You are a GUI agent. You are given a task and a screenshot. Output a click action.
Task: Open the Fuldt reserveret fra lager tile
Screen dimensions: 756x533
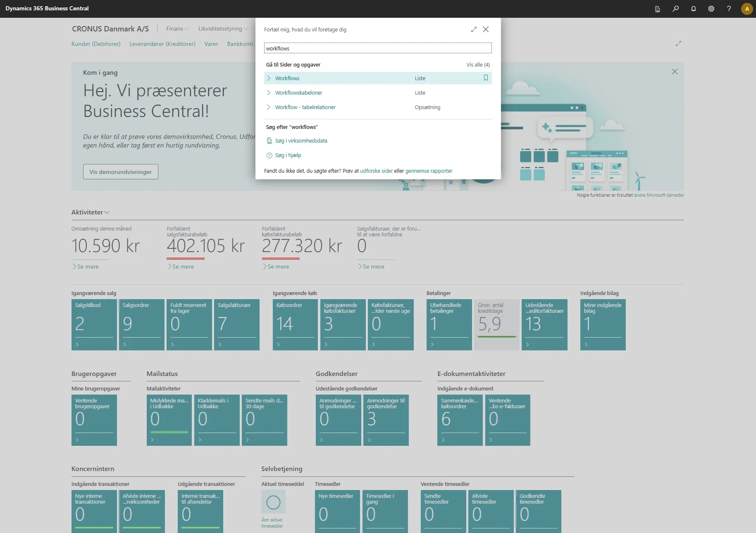click(189, 325)
